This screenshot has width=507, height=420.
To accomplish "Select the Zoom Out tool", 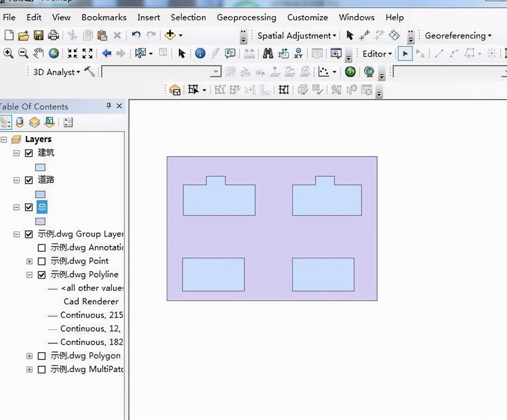I will pyautogui.click(x=23, y=53).
